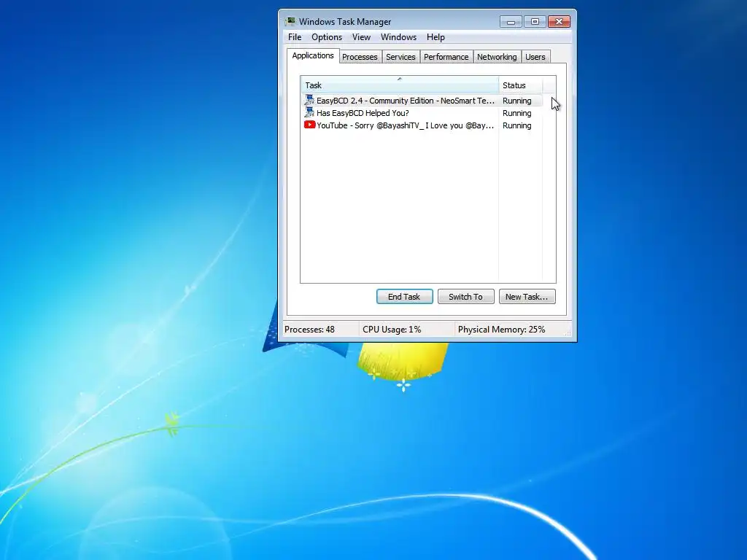Screen dimensions: 747x560
Task: Click Physical Memory: 25% in status bar
Action: pos(502,330)
